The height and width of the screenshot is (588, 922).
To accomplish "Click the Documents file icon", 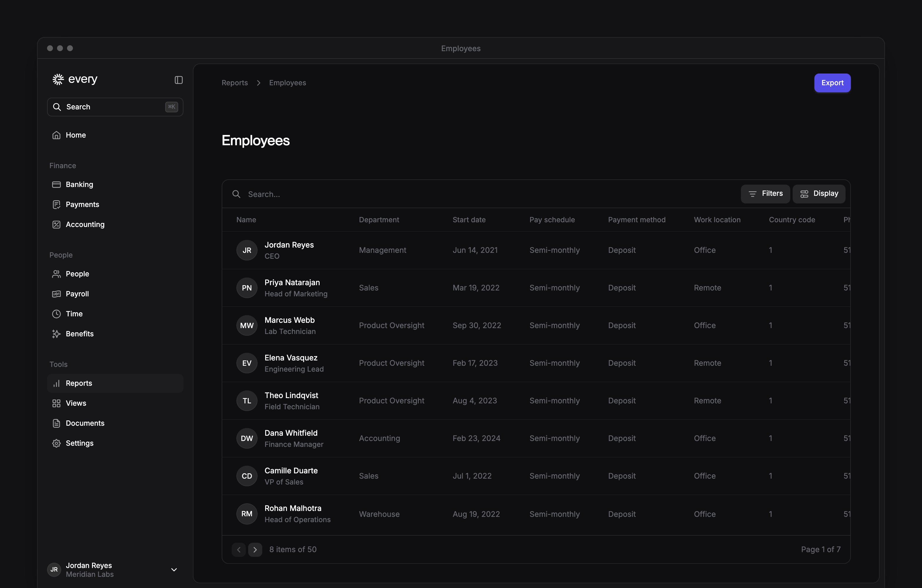I will [56, 423].
